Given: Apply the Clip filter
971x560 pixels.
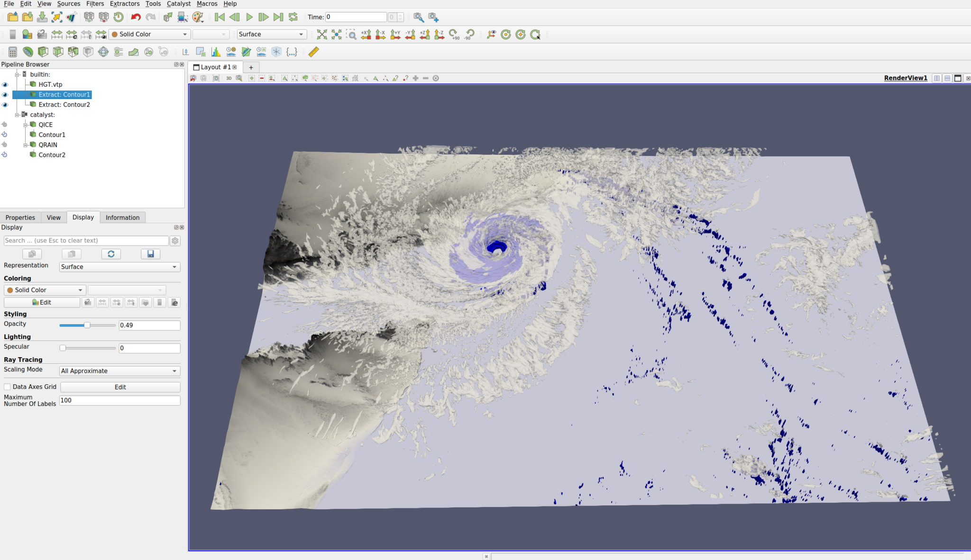Looking at the screenshot, I should pos(43,52).
